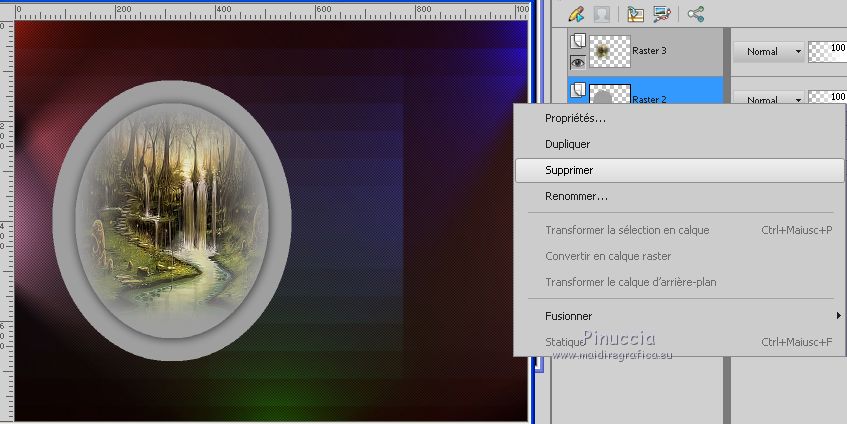The image size is (847, 424).
Task: Click the oval framed waterfall image on canvas
Action: coord(172,220)
